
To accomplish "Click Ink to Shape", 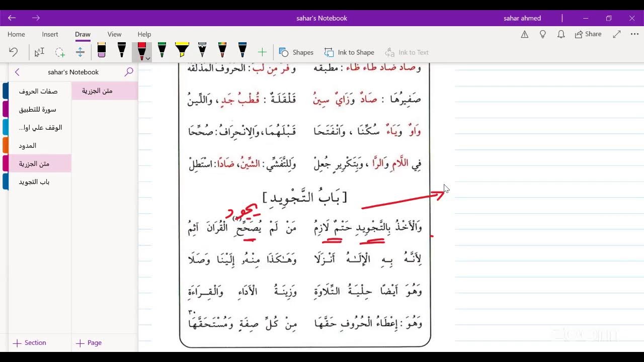I will [349, 52].
